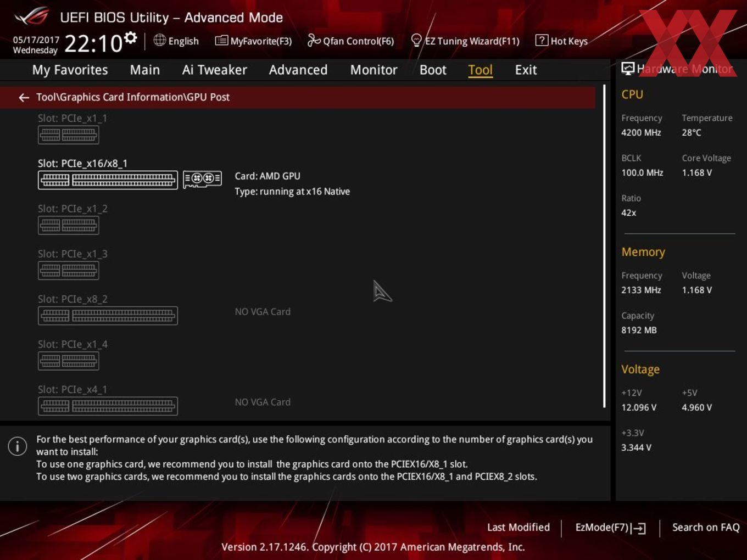Click the BCLK value 100.0 MHz
Viewport: 747px width, 560px height.
coord(642,172)
